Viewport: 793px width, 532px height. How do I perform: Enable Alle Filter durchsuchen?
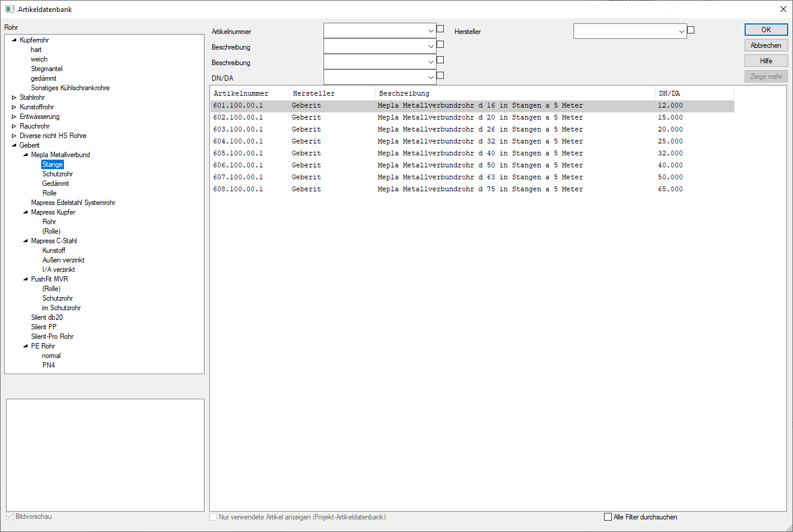608,517
